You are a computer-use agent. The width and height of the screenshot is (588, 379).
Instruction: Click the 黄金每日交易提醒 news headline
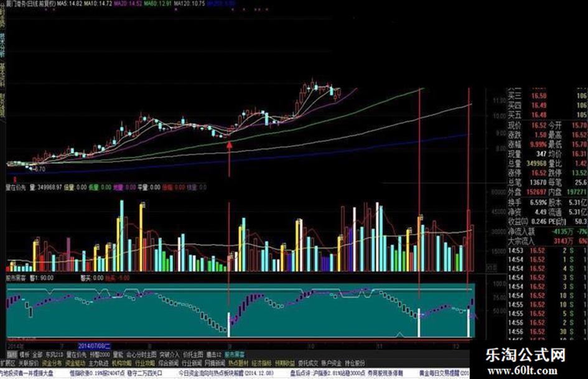click(444, 373)
